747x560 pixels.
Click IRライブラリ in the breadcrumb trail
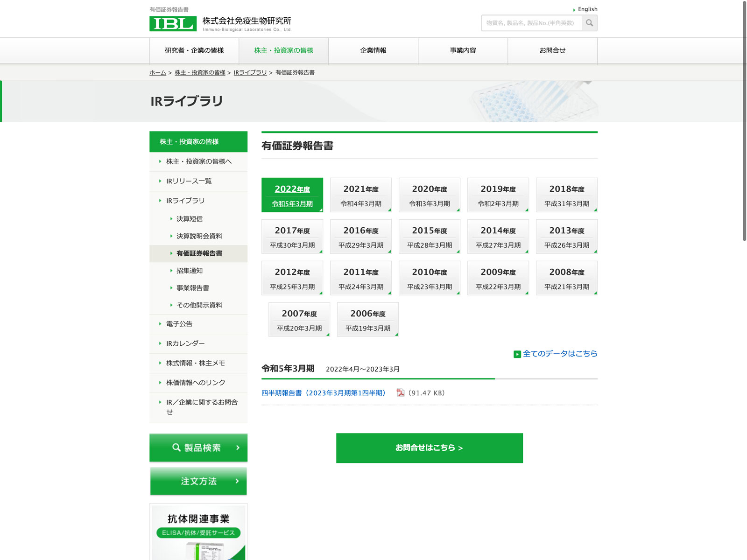click(250, 73)
